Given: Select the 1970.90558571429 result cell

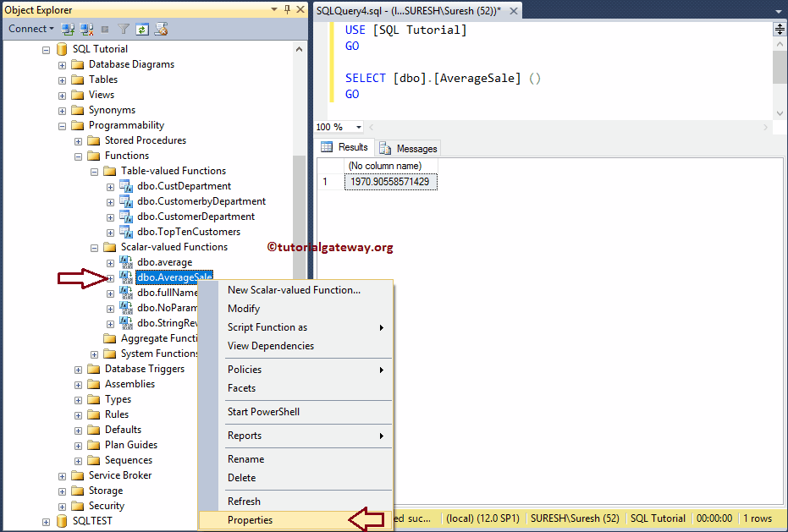Looking at the screenshot, I should click(390, 182).
